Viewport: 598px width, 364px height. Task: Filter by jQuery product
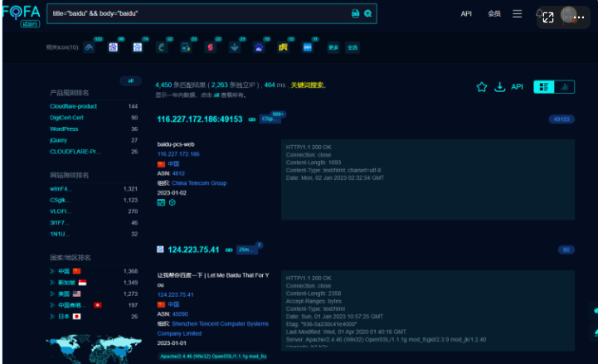[58, 140]
